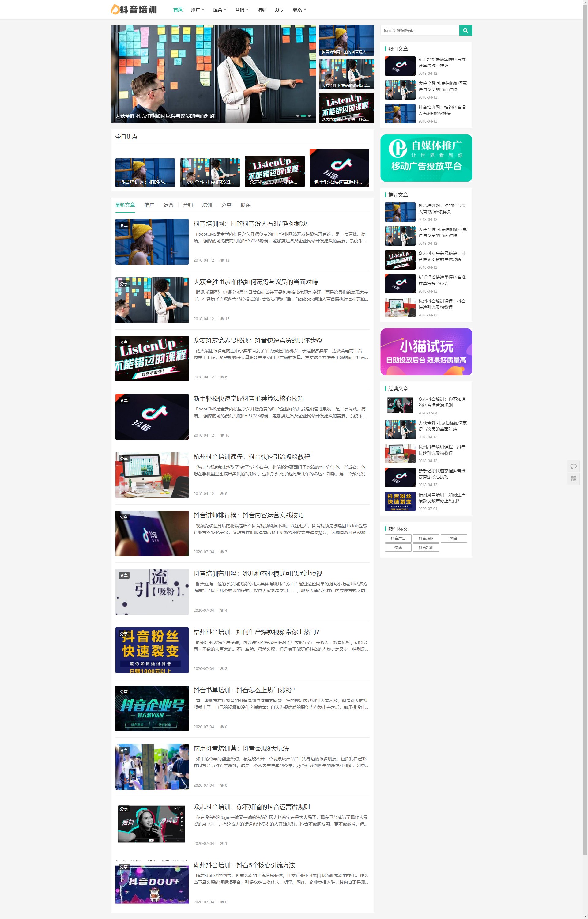The image size is (588, 919).
Task: Show the QR code floating icon
Action: 573,479
